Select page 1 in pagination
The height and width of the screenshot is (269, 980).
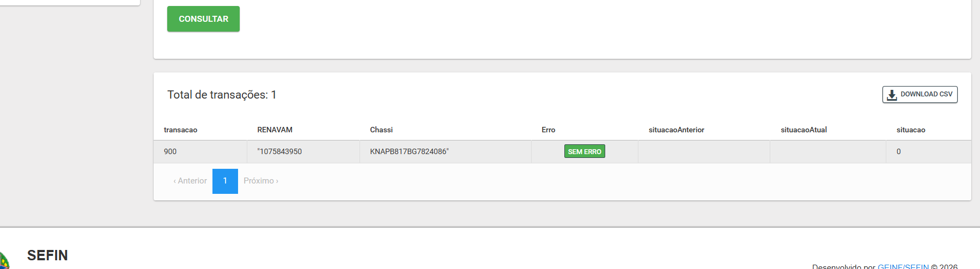(x=225, y=181)
